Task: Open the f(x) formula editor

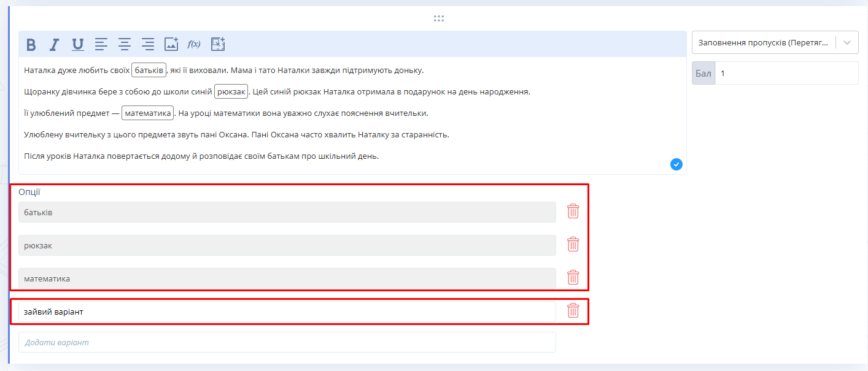Action: pyautogui.click(x=194, y=44)
